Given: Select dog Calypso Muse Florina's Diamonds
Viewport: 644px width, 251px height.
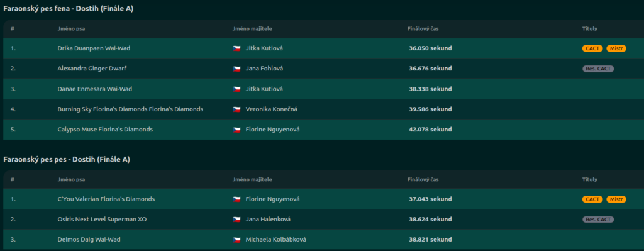Looking at the screenshot, I should [x=105, y=130].
